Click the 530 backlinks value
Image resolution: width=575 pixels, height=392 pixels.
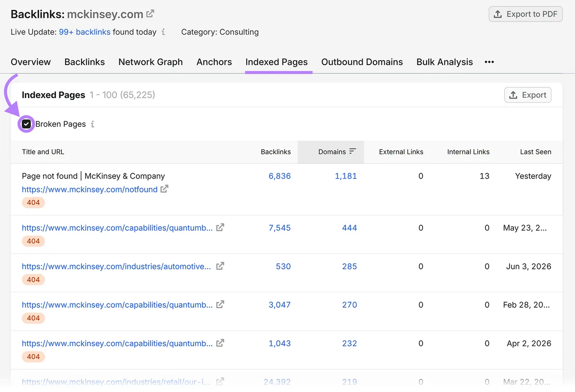(x=283, y=266)
